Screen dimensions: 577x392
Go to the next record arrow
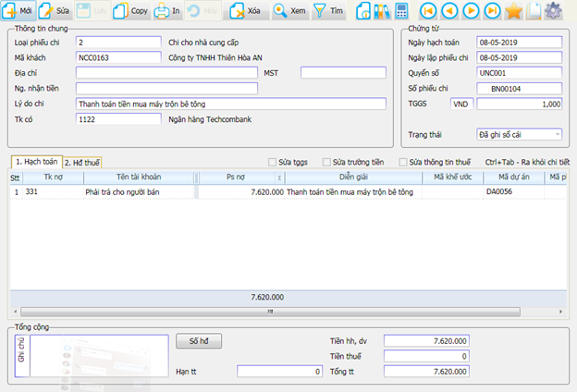click(471, 11)
